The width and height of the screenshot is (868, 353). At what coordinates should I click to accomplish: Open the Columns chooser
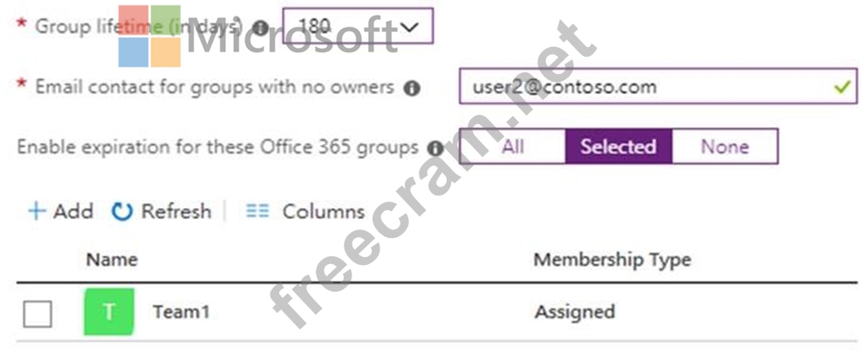tap(305, 211)
